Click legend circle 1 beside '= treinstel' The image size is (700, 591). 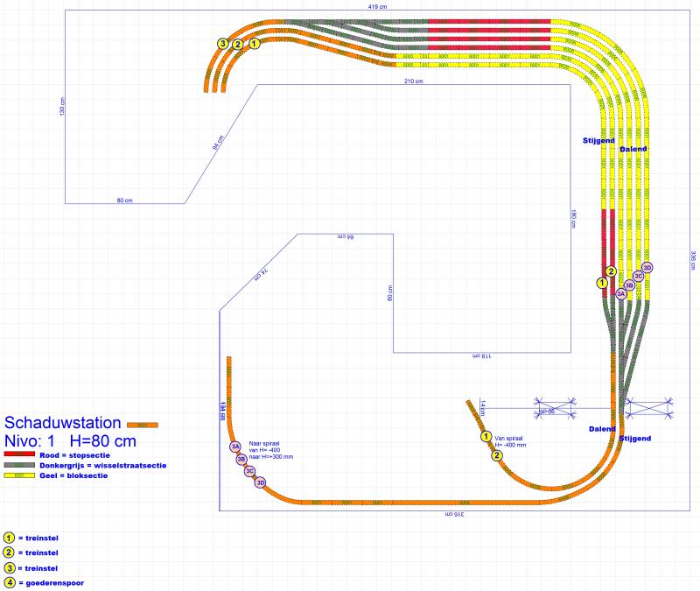[x=9, y=538]
